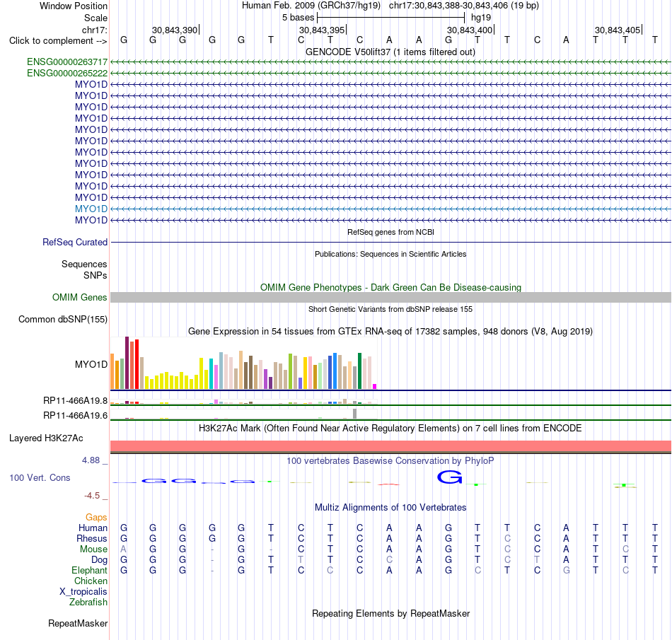Select the Rhesus alignment row label
Image resolution: width=672 pixels, height=640 pixels.
pos(92,538)
